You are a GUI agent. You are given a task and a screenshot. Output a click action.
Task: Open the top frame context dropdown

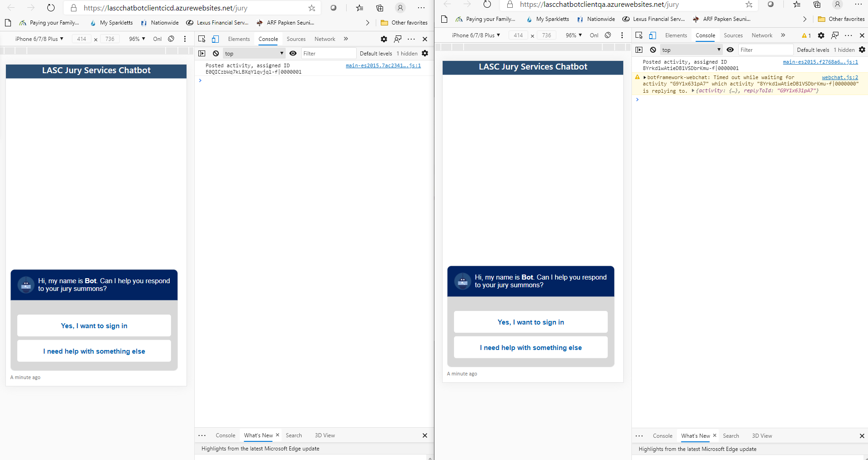(253, 53)
